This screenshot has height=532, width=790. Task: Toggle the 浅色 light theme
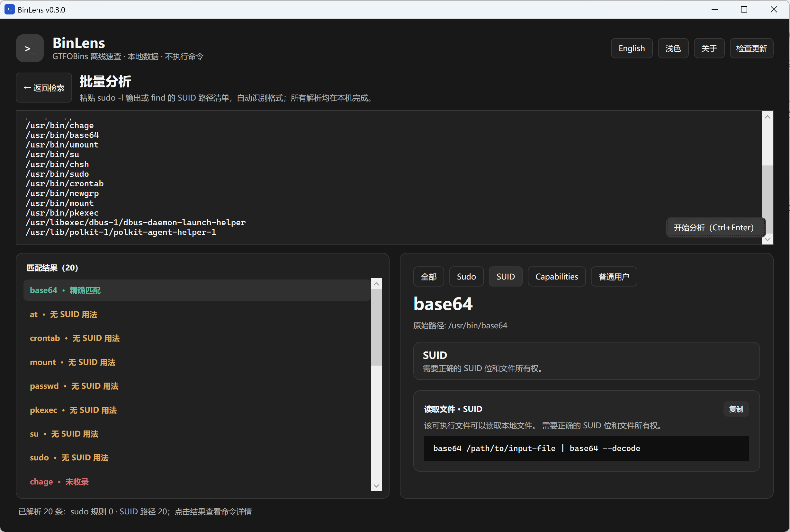(x=673, y=48)
